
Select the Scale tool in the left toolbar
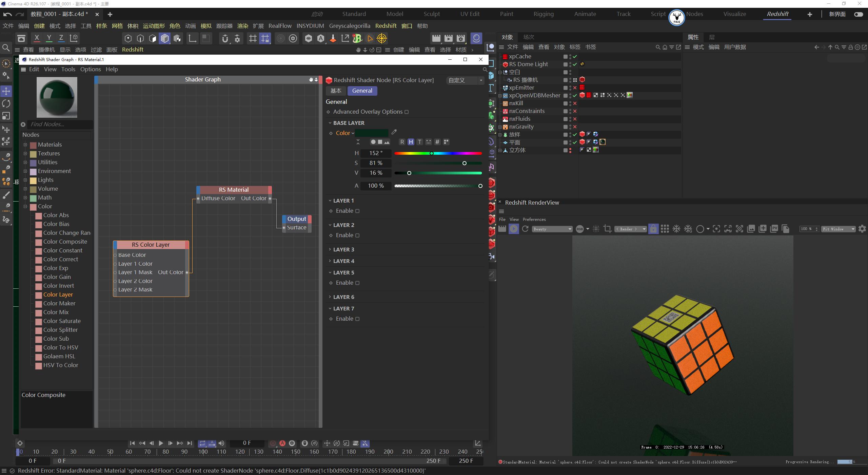tap(6, 116)
